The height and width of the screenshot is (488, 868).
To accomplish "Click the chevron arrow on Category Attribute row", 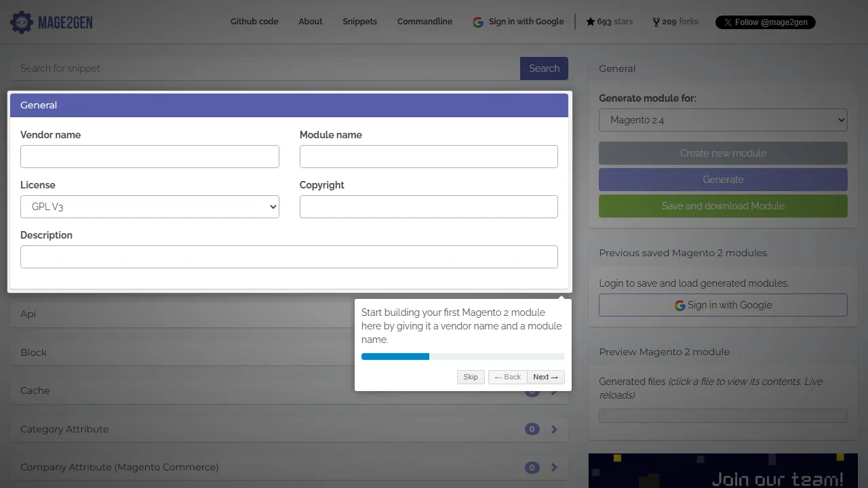I will coord(554,429).
